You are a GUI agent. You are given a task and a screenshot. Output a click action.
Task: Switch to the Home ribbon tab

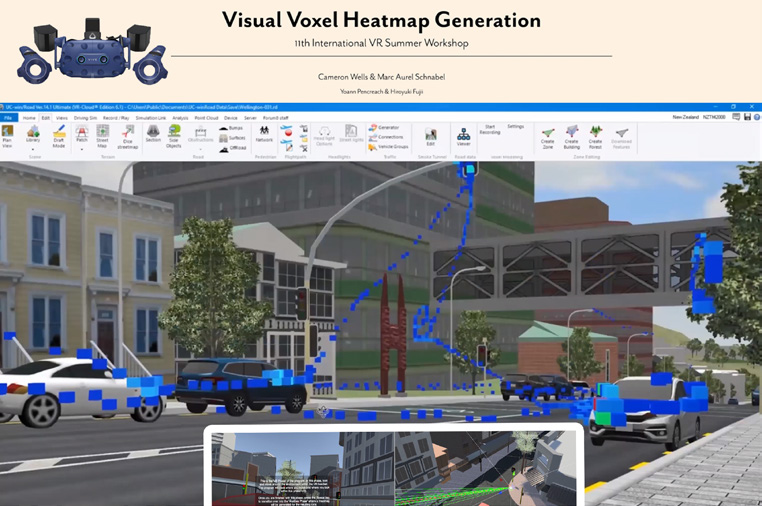coord(29,118)
